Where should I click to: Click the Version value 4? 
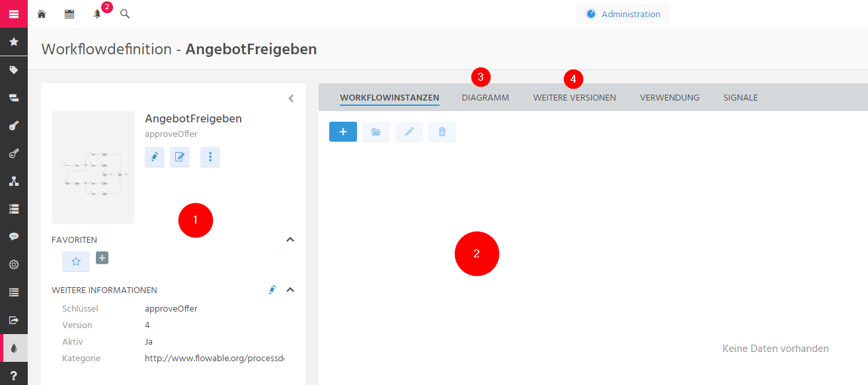147,325
